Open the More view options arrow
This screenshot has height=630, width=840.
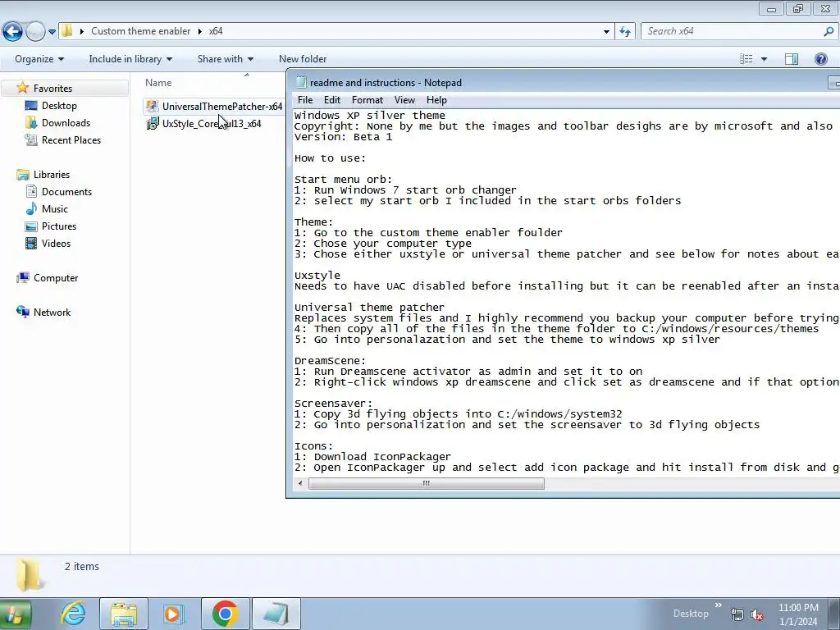(764, 59)
